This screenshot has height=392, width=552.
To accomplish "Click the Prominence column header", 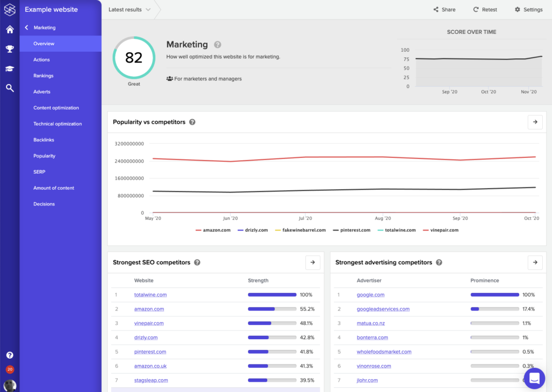I will point(485,280).
